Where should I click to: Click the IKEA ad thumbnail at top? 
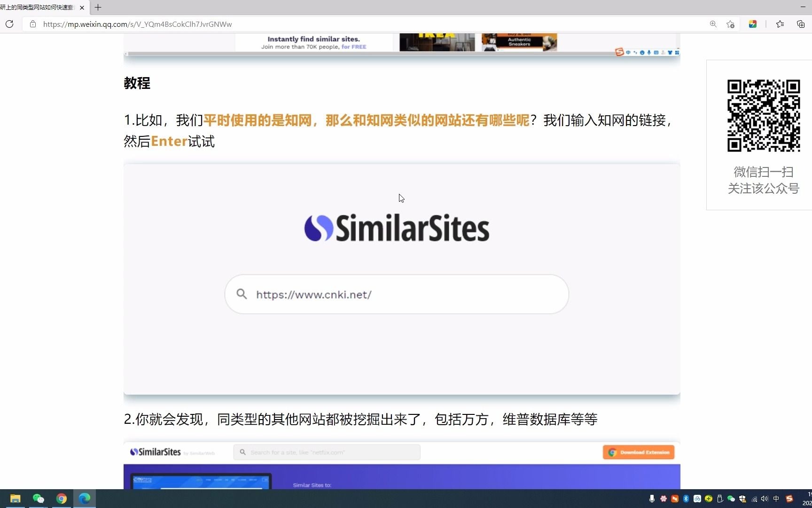tap(437, 42)
